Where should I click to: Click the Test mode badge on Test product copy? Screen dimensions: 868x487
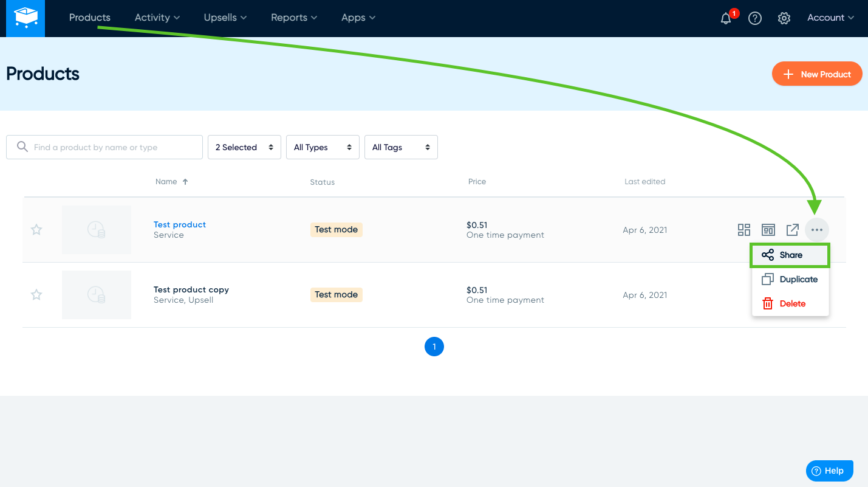(336, 295)
